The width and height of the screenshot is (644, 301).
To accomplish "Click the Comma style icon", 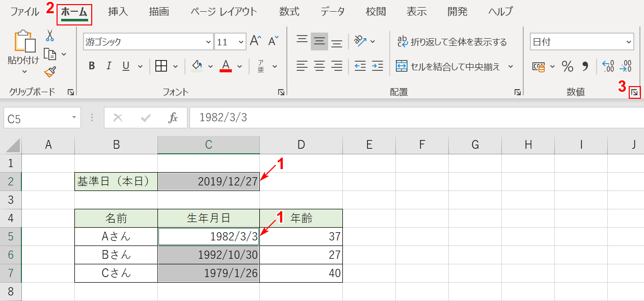I will pyautogui.click(x=584, y=65).
